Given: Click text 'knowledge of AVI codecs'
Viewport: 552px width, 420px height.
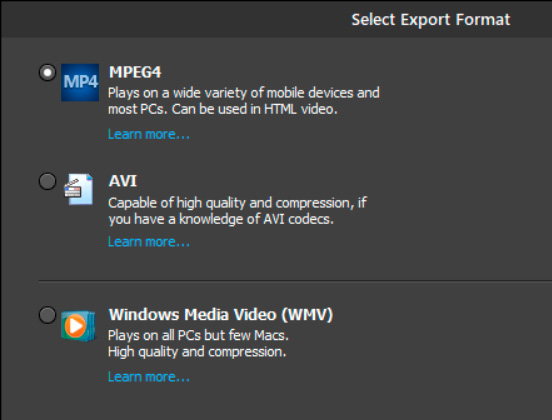Looking at the screenshot, I should [x=255, y=219].
